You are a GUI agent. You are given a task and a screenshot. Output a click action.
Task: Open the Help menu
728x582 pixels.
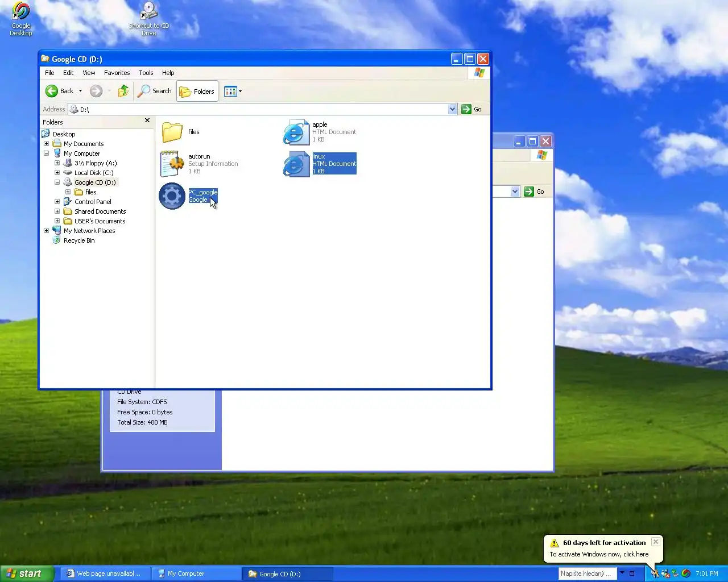coord(168,73)
